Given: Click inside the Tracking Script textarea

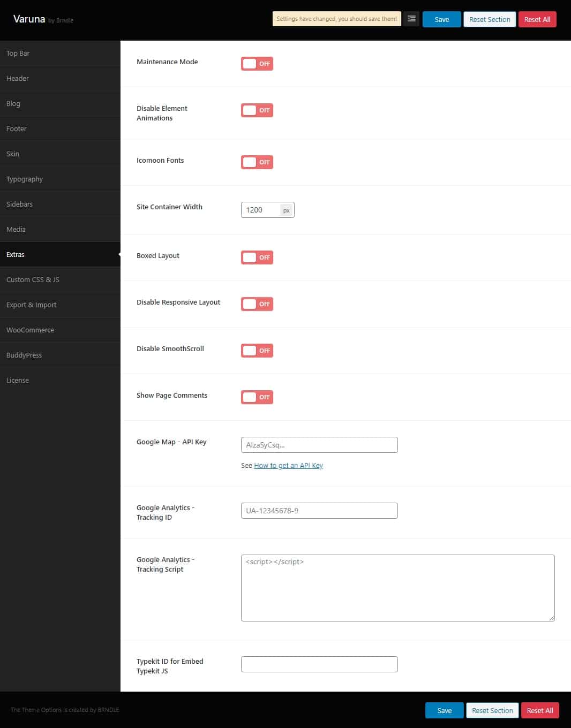Looking at the screenshot, I should pyautogui.click(x=397, y=588).
